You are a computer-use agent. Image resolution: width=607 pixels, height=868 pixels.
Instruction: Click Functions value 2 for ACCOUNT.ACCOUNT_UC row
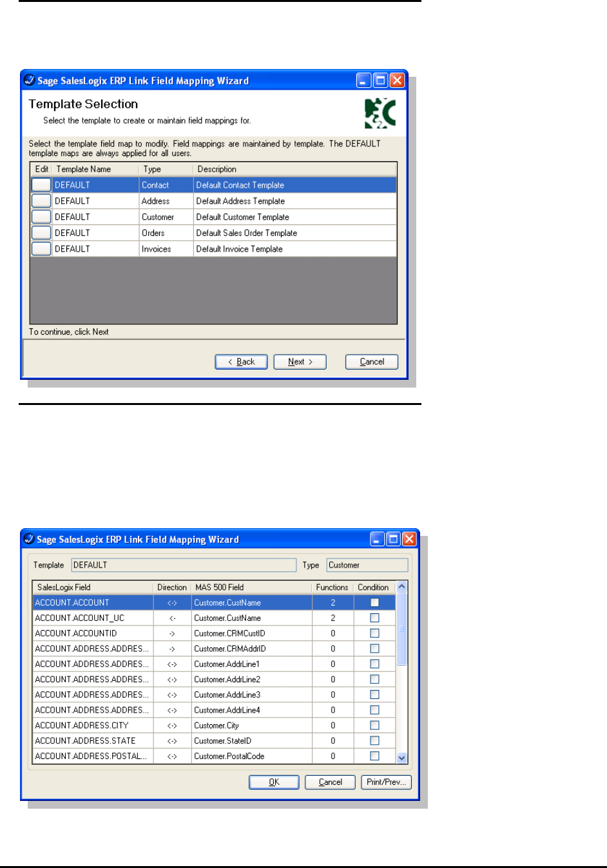332,618
